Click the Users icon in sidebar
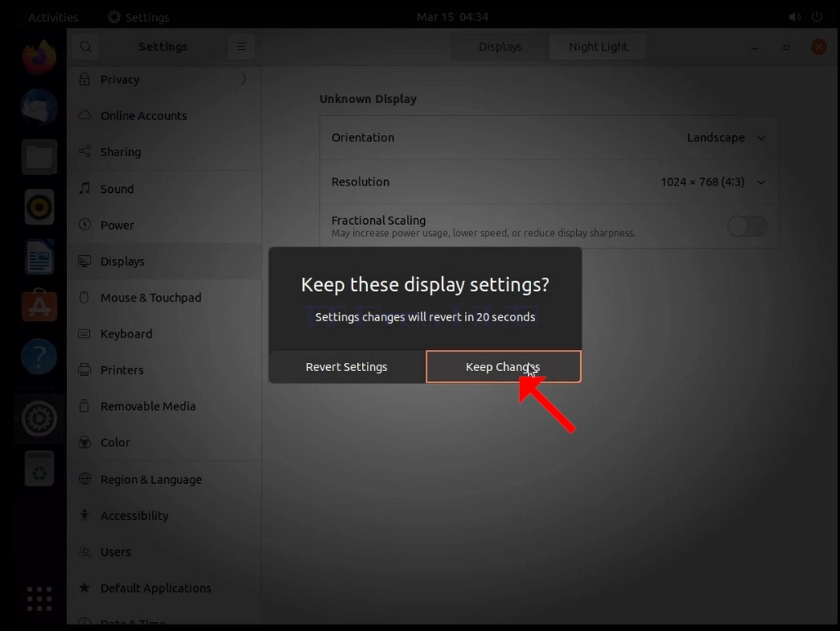Image resolution: width=840 pixels, height=631 pixels. point(84,551)
